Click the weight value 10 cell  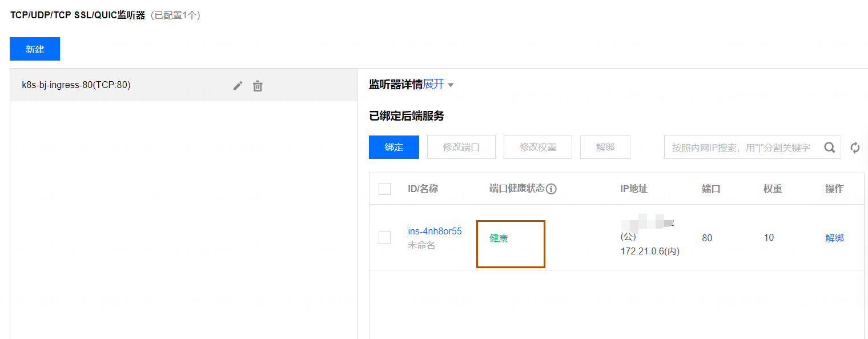click(x=769, y=237)
